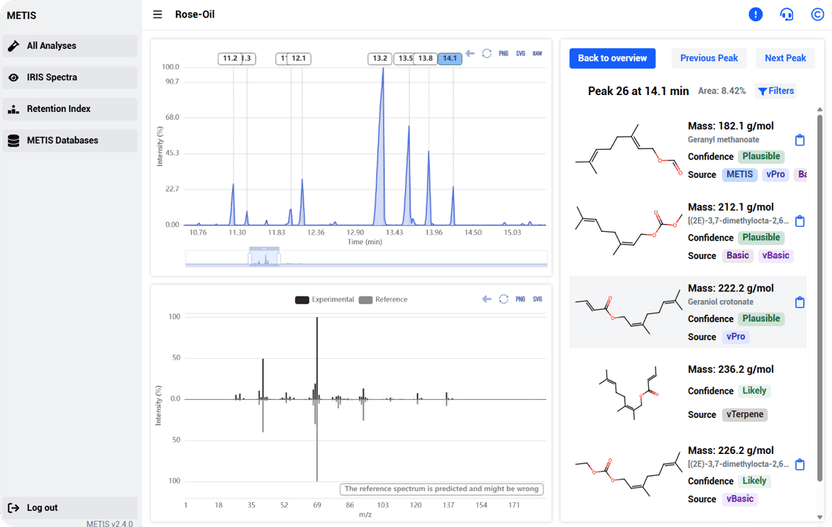Copy the Geranyl methanoate structure via clipboard icon
This screenshot has height=527, width=832.
point(799,141)
